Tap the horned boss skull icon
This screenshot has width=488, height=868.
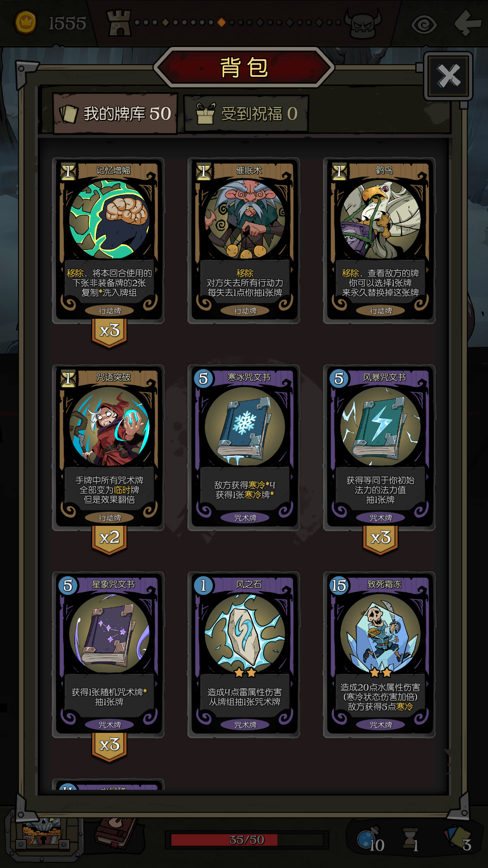(363, 24)
